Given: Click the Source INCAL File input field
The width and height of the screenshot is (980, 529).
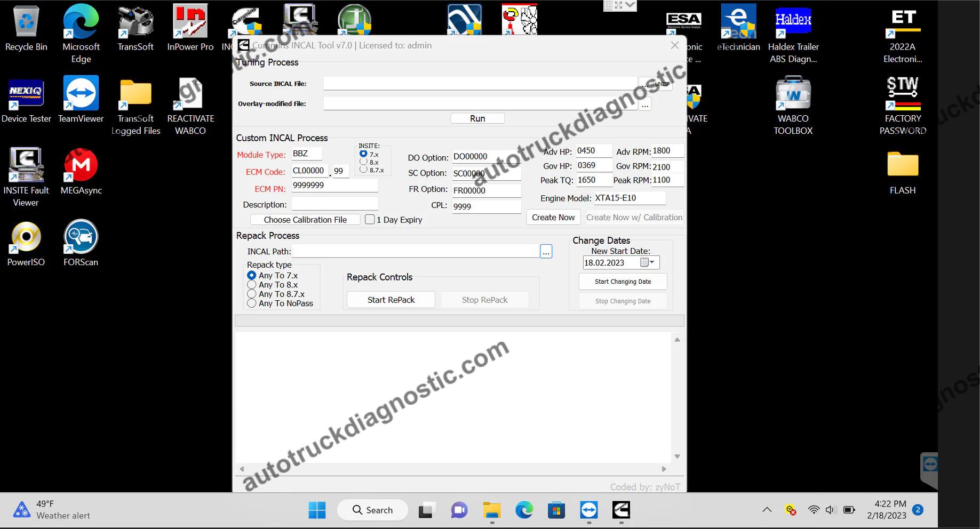Looking at the screenshot, I should [480, 84].
